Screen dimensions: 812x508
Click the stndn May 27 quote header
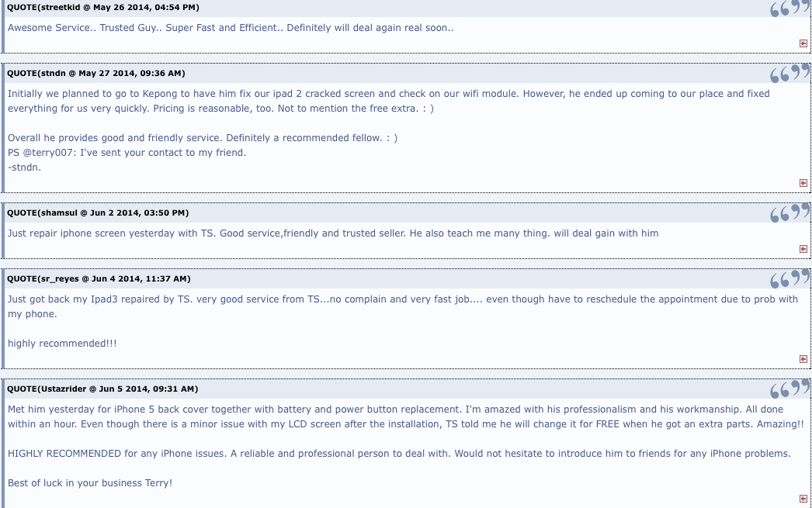95,73
